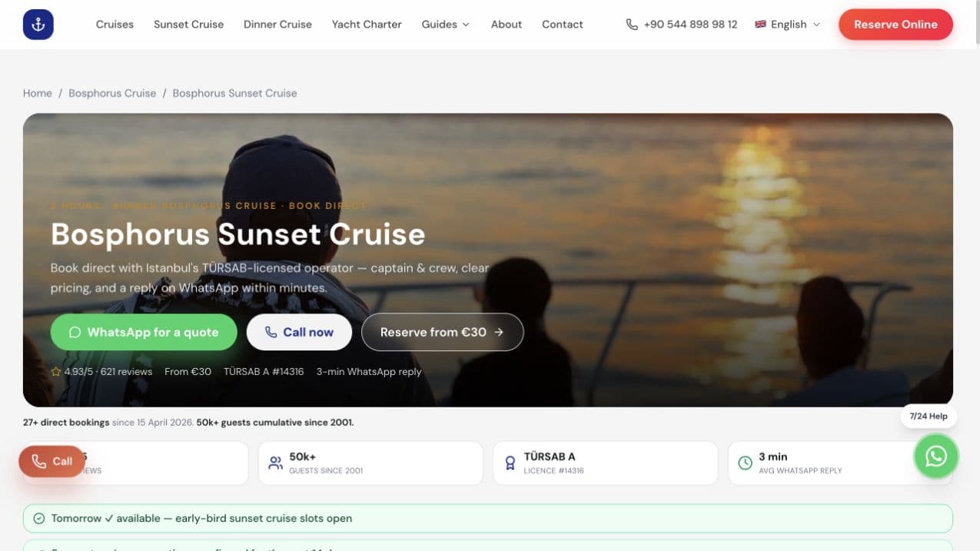Click the UK flag language icon
980x551 pixels.
[x=760, y=25]
